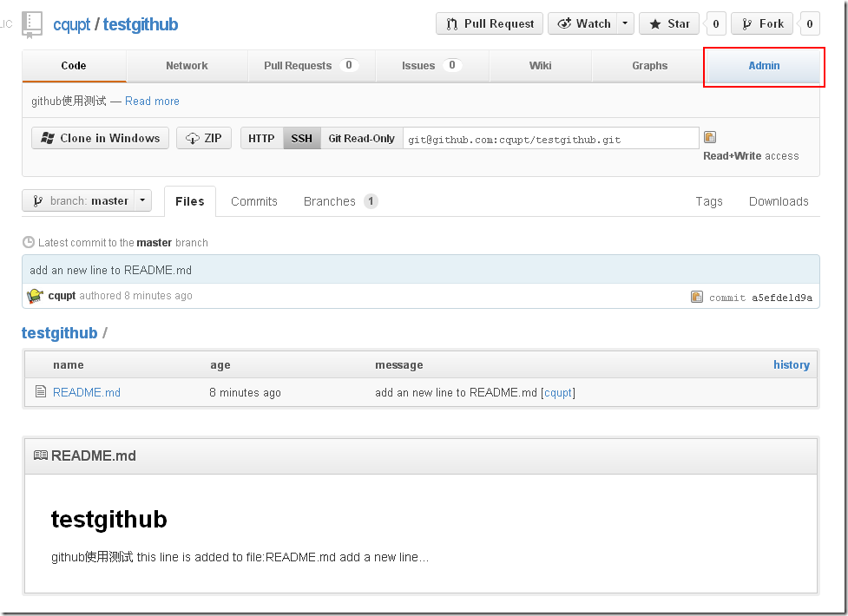Click the Pull Request button

490,23
